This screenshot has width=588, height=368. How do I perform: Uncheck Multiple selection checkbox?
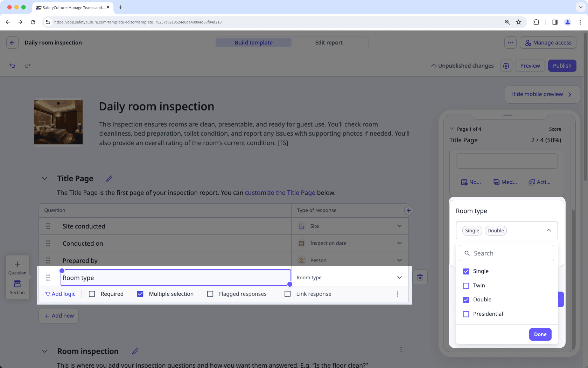[x=140, y=294]
